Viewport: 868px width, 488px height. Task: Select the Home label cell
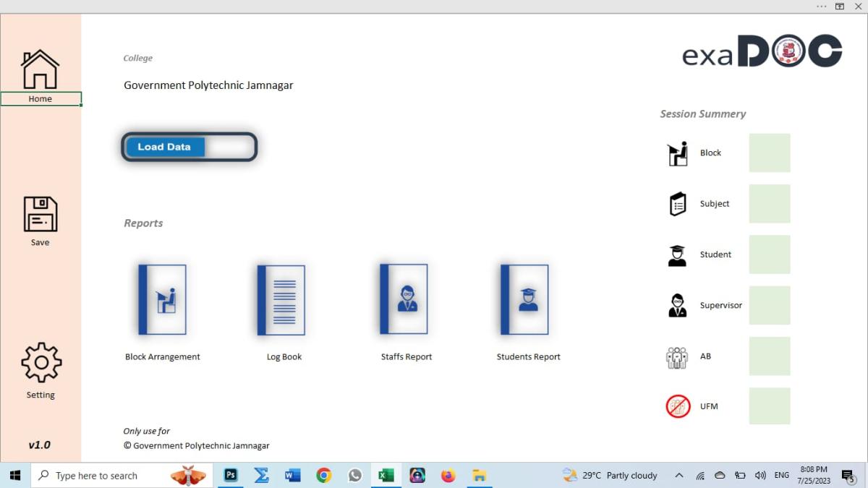tap(41, 99)
